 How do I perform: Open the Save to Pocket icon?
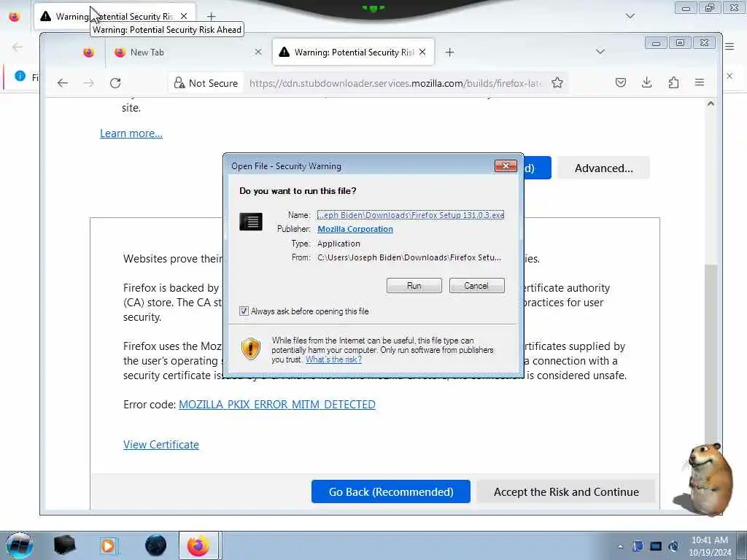pyautogui.click(x=620, y=82)
